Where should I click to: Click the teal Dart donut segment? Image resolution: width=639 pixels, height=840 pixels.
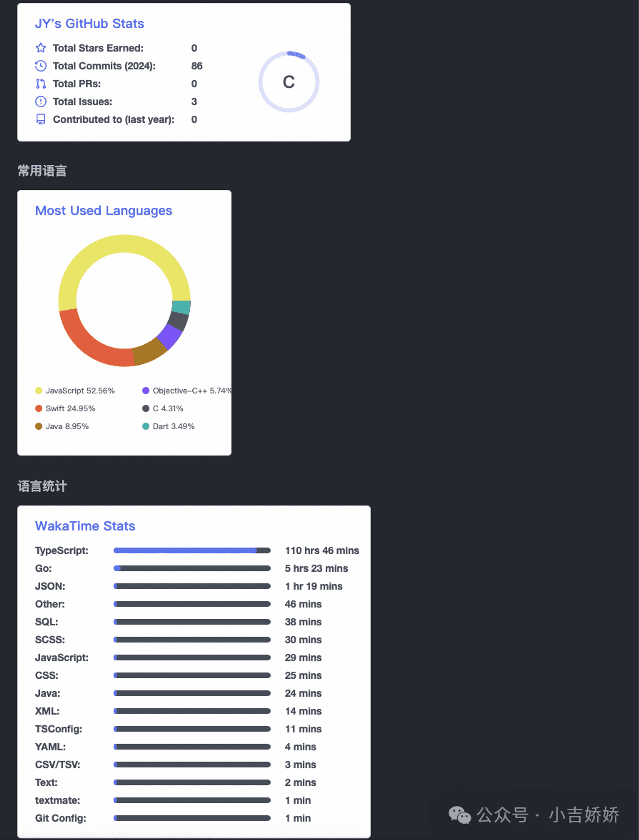click(x=181, y=307)
